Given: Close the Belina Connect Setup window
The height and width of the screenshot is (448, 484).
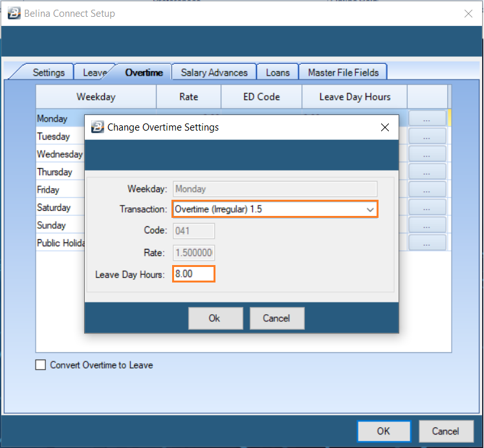Looking at the screenshot, I should click(468, 14).
